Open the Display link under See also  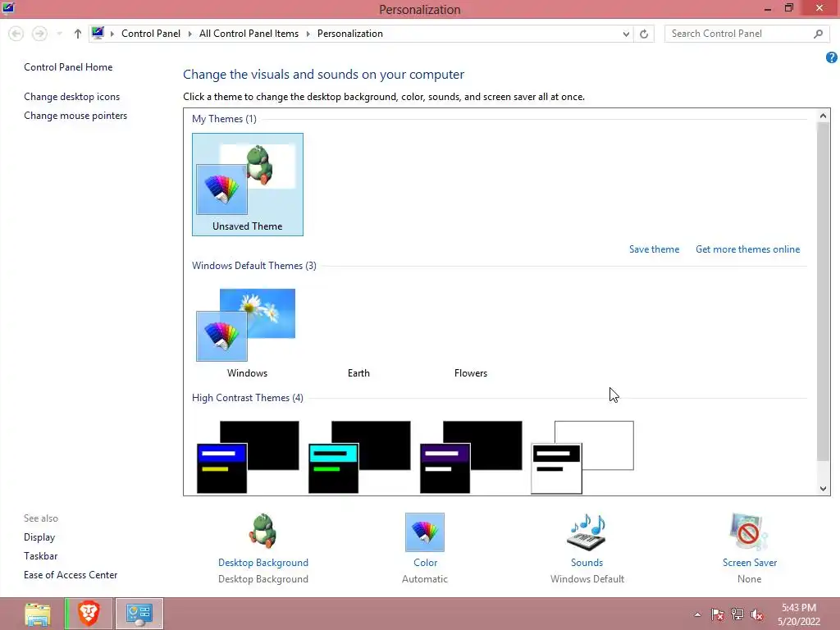[39, 536]
